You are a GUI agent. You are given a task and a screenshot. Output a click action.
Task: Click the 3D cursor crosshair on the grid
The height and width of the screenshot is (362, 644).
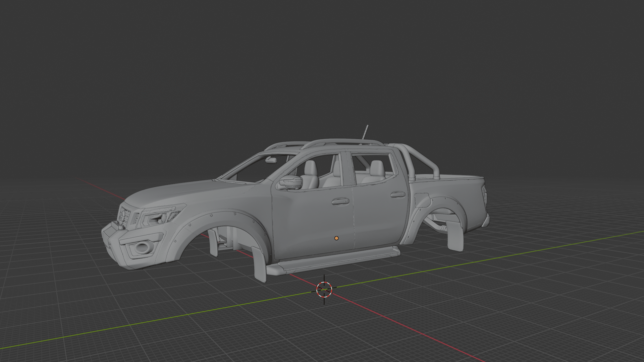(x=324, y=290)
